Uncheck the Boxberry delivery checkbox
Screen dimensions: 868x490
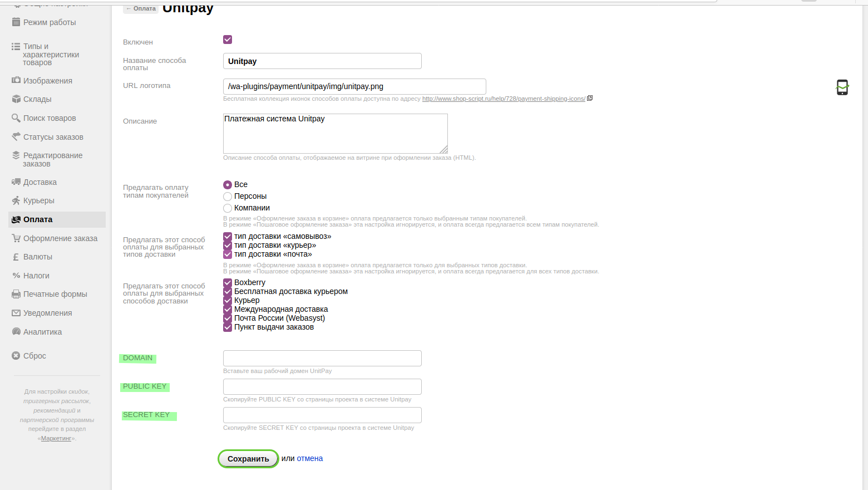[x=228, y=283]
